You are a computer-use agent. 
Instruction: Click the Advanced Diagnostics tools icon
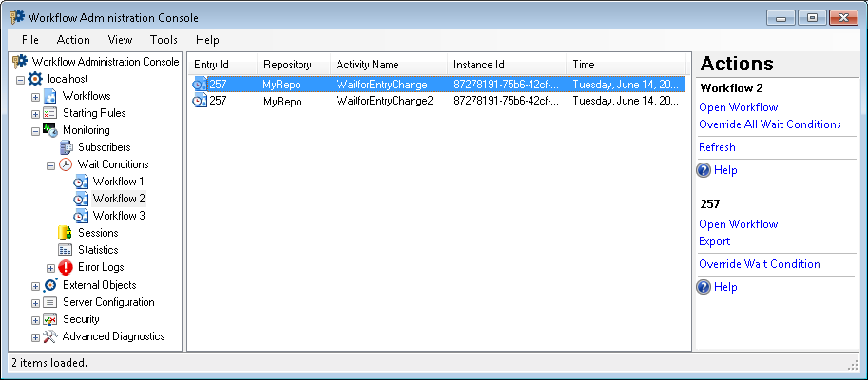coord(50,336)
